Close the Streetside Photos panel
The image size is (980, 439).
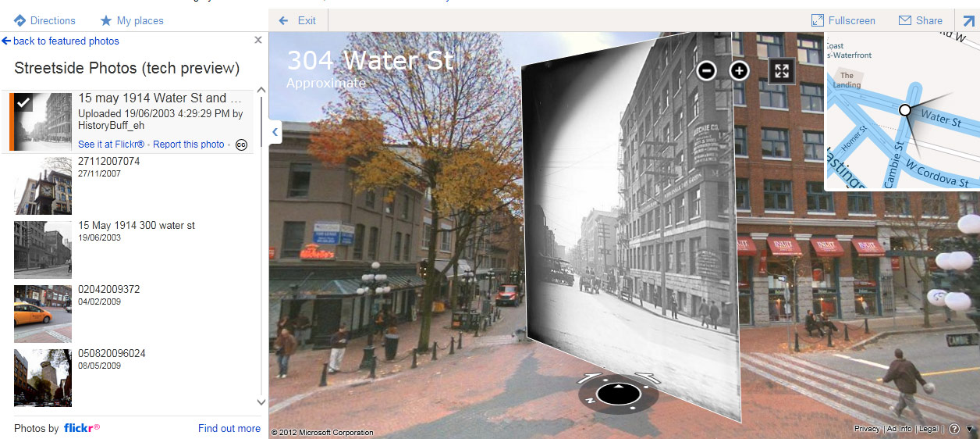tap(258, 41)
